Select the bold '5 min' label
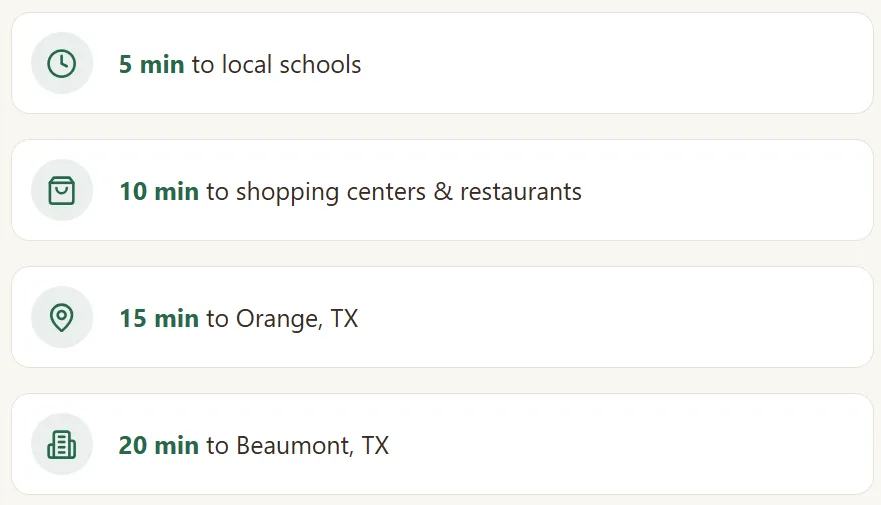Viewport: 881px width, 505px height. click(x=152, y=65)
